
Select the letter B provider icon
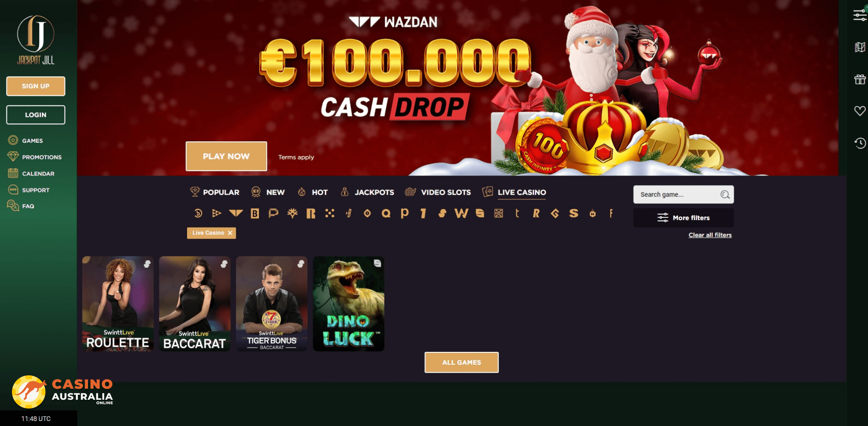click(255, 213)
